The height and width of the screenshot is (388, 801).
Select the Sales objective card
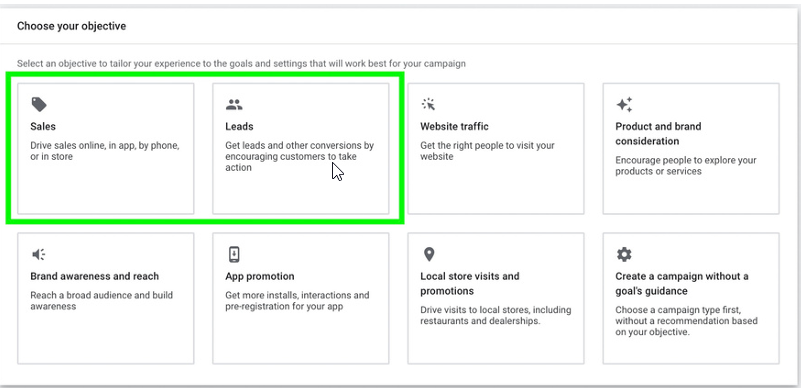[x=106, y=149]
